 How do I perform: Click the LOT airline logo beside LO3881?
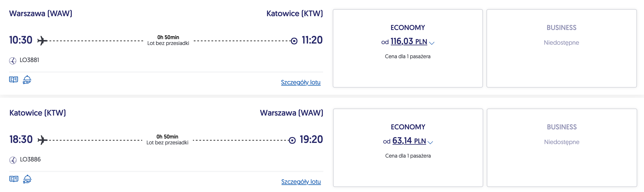pos(13,61)
